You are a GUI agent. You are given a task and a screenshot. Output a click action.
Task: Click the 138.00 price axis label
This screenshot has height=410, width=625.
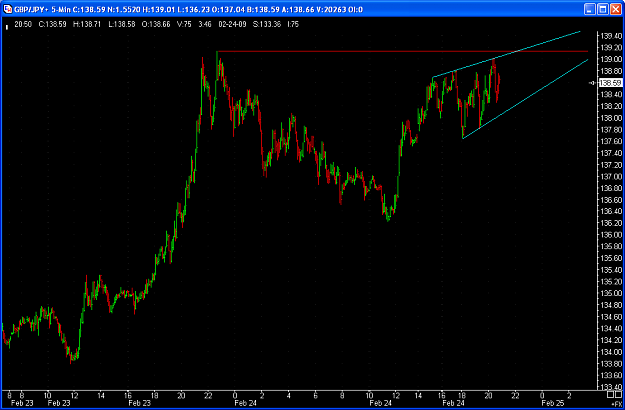pyautogui.click(x=610, y=118)
